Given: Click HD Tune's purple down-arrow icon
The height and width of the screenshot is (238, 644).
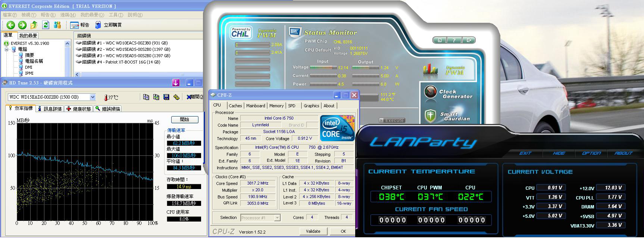Looking at the screenshot, I should pos(176,83).
